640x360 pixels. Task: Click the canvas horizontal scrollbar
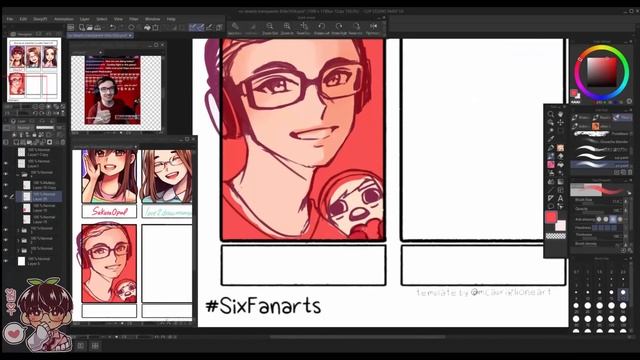coord(357,337)
